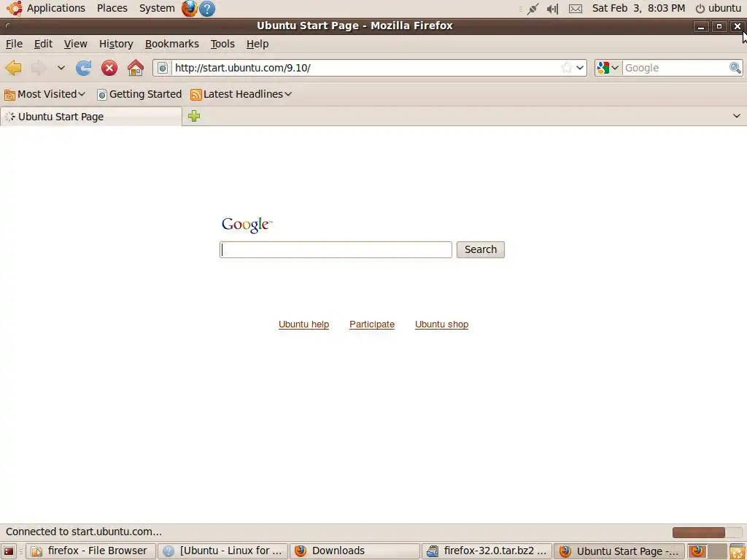The width and height of the screenshot is (747, 560).
Task: Launch Firefox from the top panel icon
Action: click(x=190, y=8)
